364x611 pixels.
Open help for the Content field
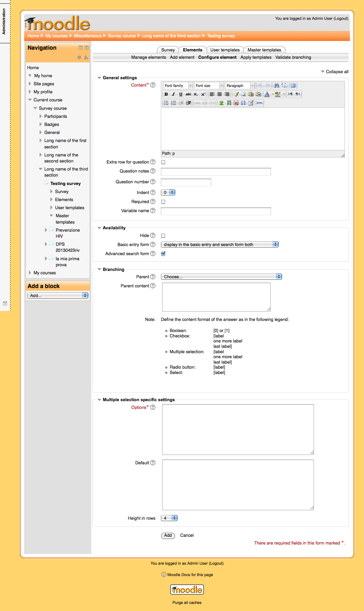click(x=153, y=85)
